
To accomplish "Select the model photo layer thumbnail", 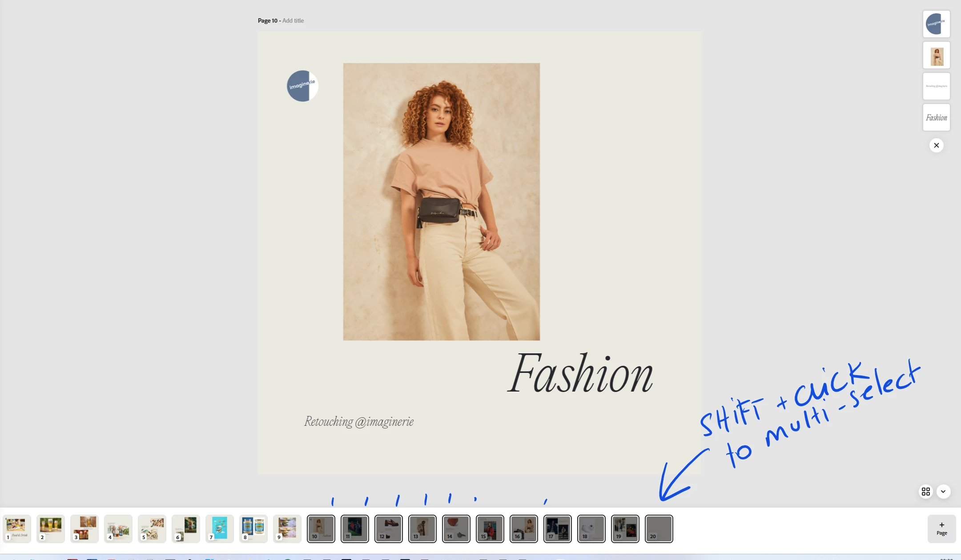I will 936,56.
